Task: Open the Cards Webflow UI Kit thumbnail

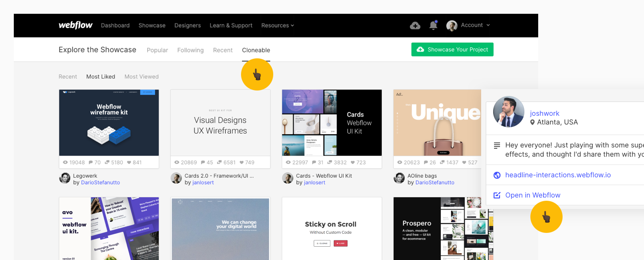Action: point(332,123)
